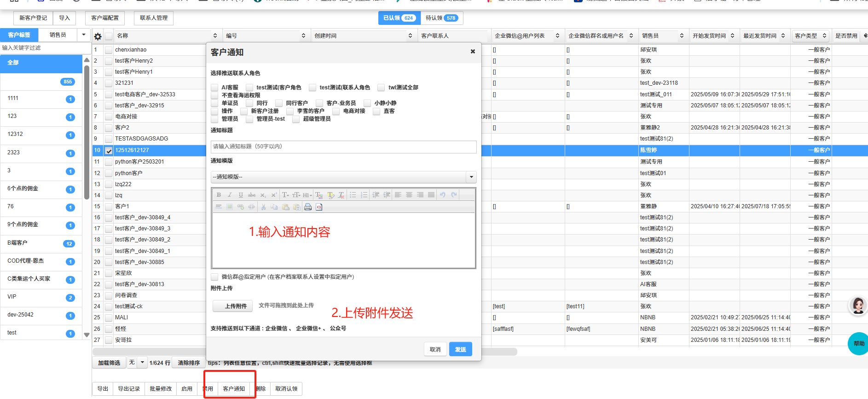Open the grid settings gear icon

point(98,36)
